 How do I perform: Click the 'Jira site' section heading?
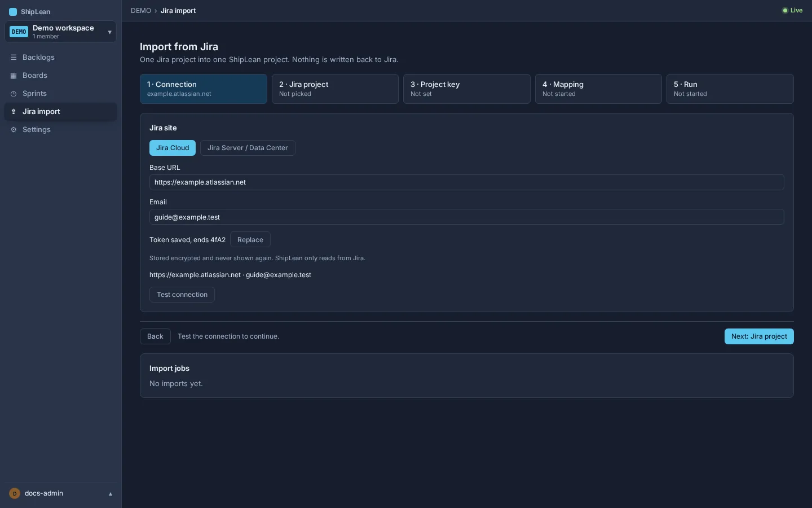pyautogui.click(x=163, y=128)
